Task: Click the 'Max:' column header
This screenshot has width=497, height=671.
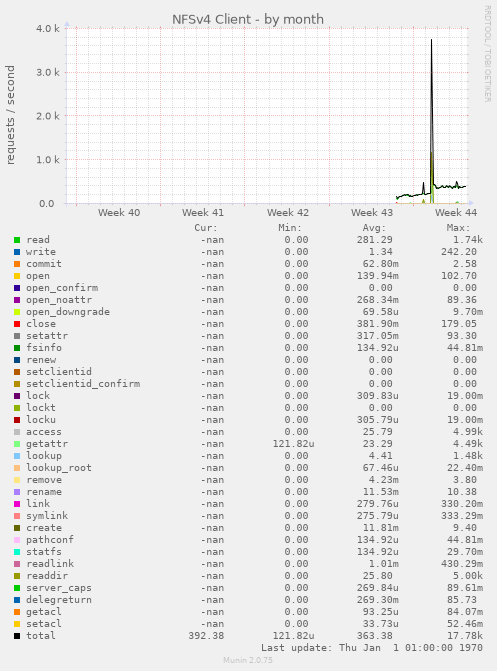Action: (x=458, y=228)
